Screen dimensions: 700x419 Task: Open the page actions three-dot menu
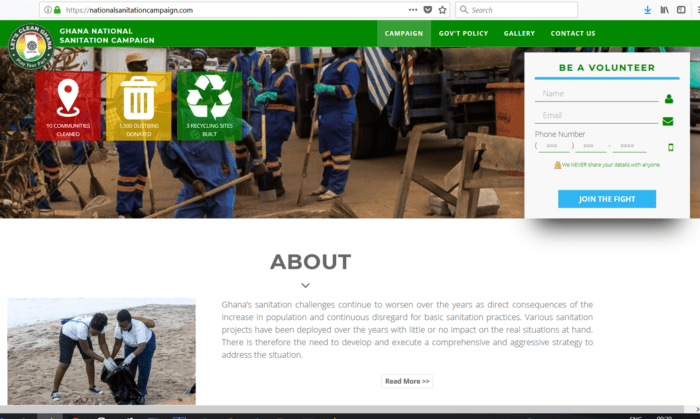point(413,10)
